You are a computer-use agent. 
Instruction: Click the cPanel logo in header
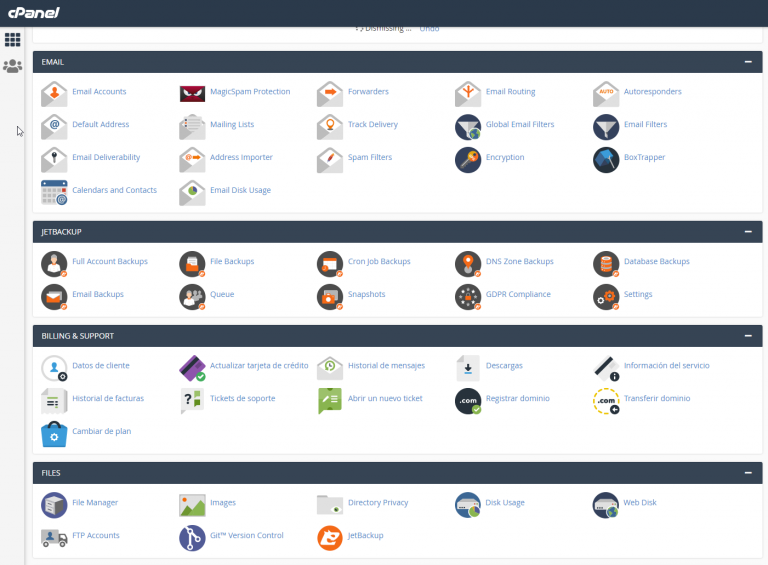(x=32, y=12)
